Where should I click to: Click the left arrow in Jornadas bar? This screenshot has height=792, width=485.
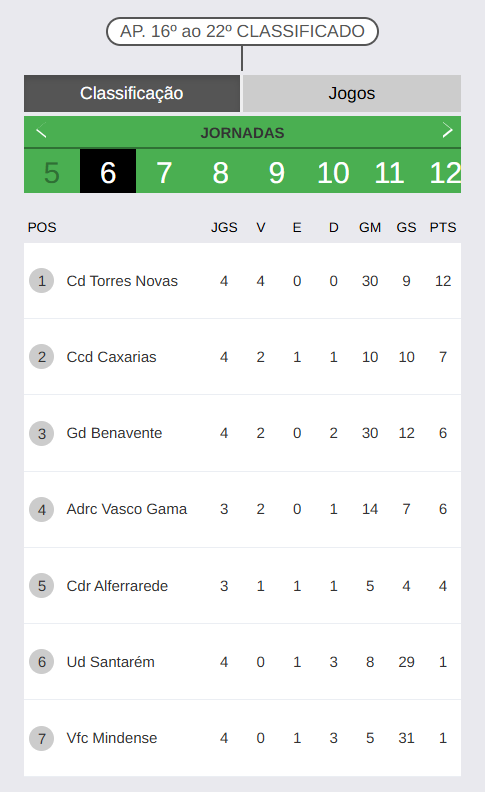[x=41, y=130]
